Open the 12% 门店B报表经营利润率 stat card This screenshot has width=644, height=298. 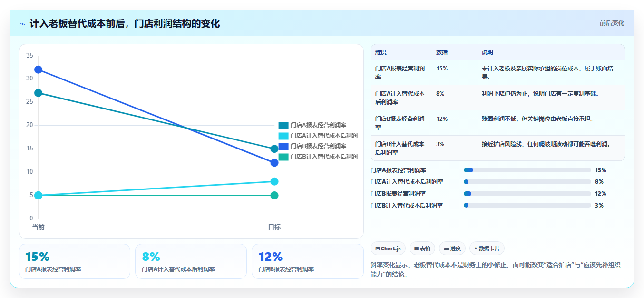click(x=307, y=261)
